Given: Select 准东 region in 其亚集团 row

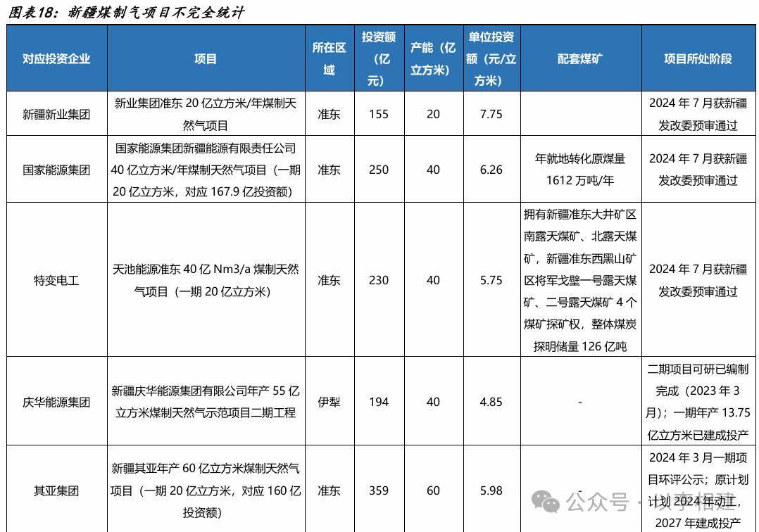Looking at the screenshot, I should tap(330, 491).
